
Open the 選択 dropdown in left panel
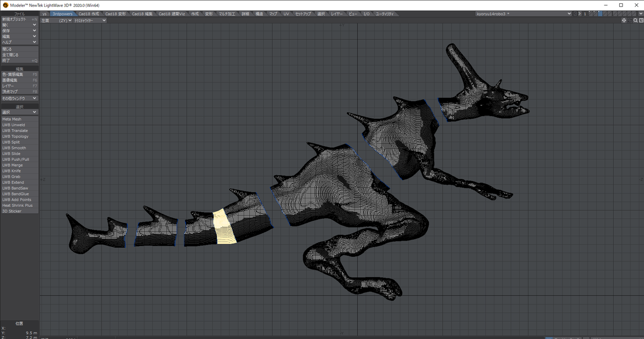click(x=19, y=112)
